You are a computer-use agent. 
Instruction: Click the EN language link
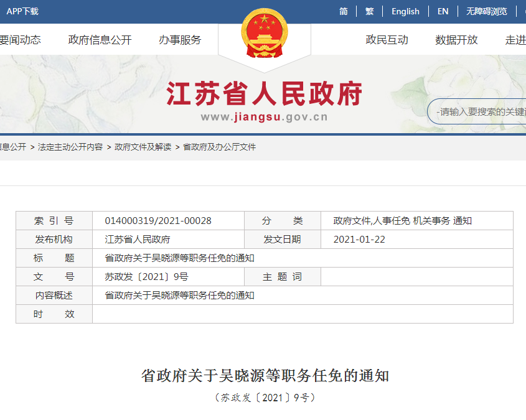tap(443, 11)
